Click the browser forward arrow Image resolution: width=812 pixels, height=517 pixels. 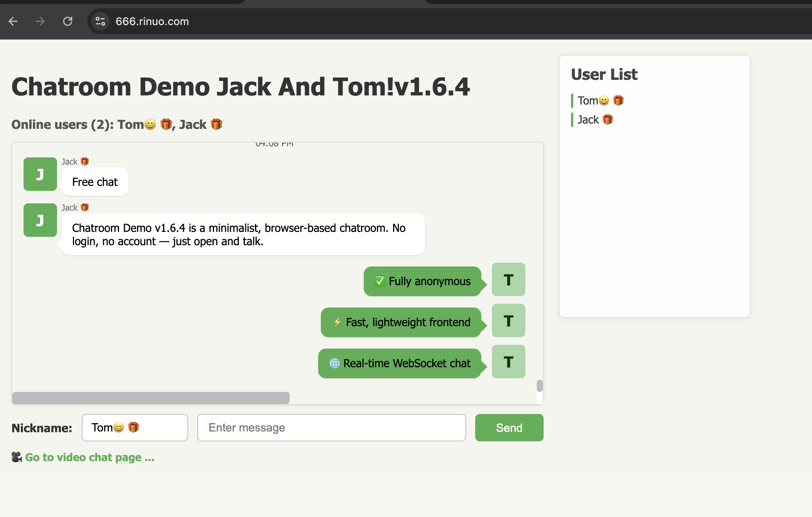pos(40,21)
